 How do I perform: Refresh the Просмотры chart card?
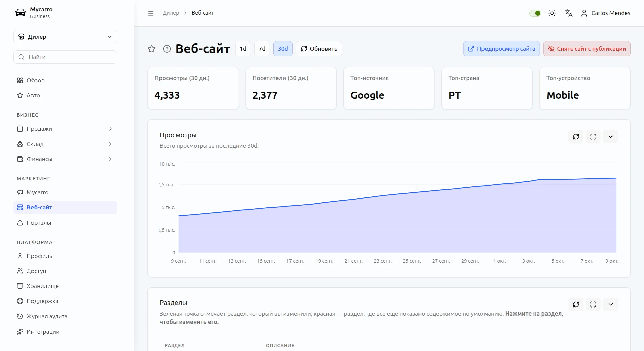pos(576,137)
